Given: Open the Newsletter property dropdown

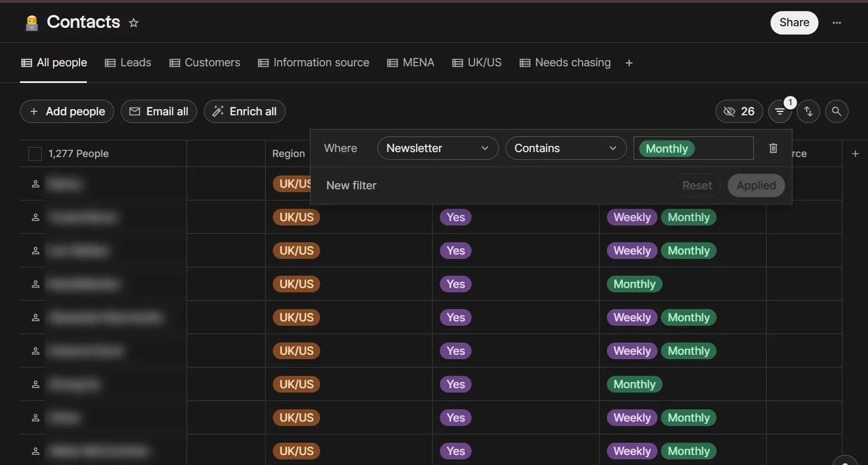Looking at the screenshot, I should click(438, 148).
